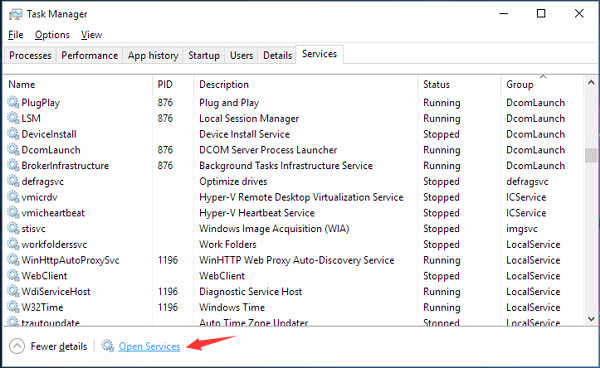Select the WinHttpAutoProxySvc service name
600x368 pixels.
coord(70,260)
